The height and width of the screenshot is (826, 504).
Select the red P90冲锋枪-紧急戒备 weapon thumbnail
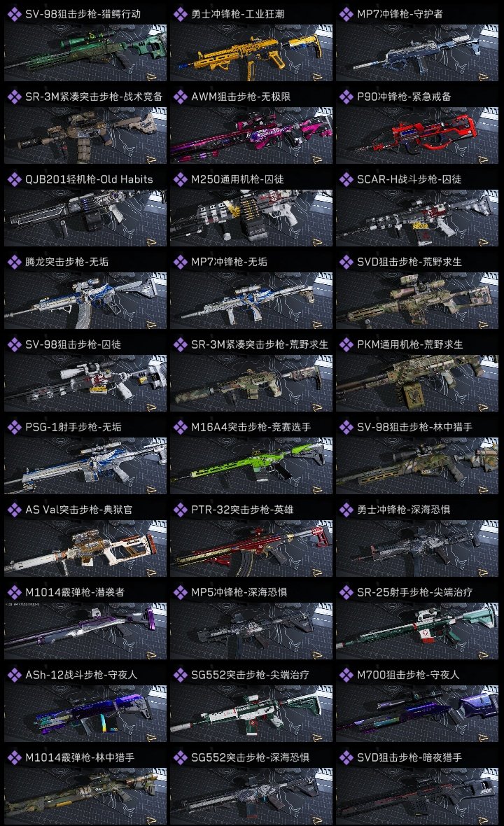click(x=417, y=135)
